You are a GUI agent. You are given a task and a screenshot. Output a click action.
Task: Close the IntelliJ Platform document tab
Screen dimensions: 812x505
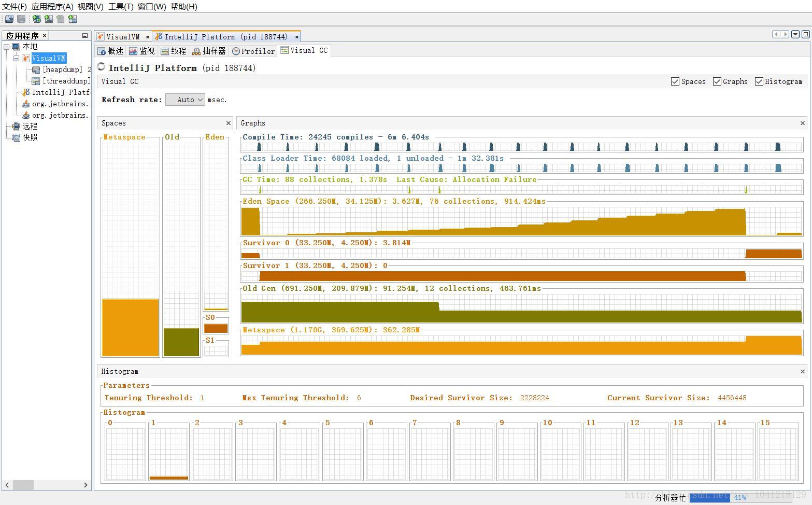297,37
